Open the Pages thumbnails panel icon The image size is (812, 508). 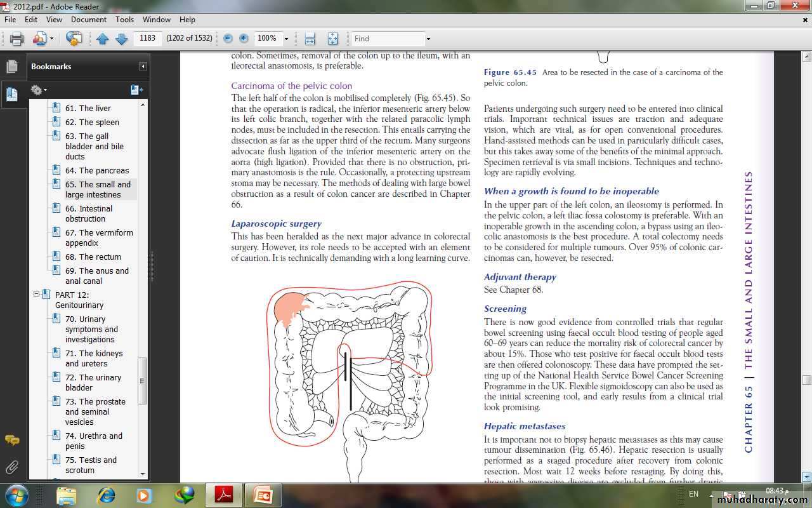(11, 66)
